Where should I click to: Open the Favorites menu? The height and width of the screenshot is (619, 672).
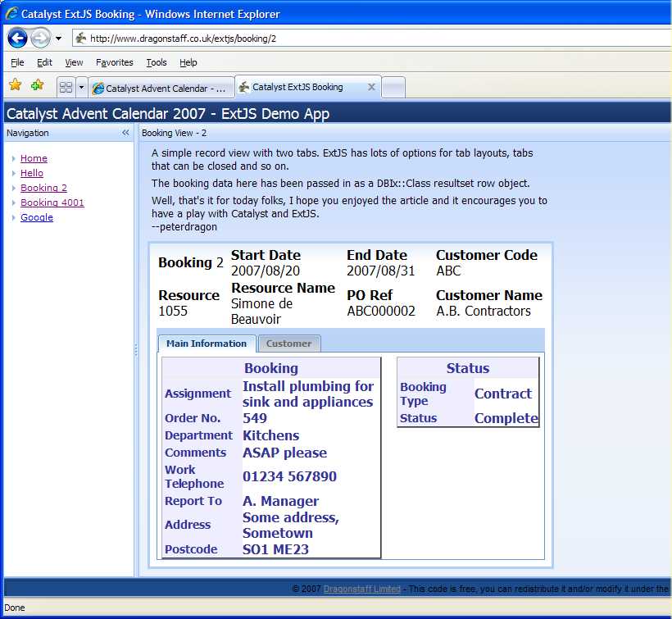[x=114, y=62]
